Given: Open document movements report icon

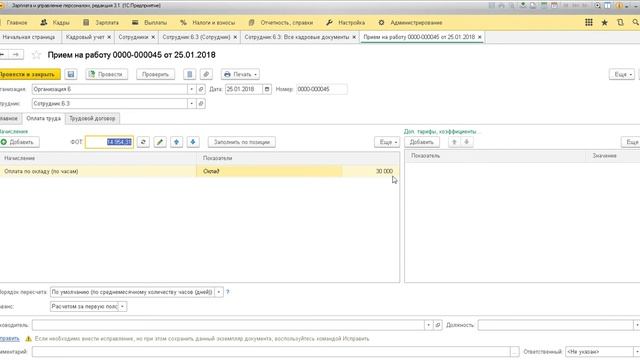Looking at the screenshot, I should pos(189,74).
